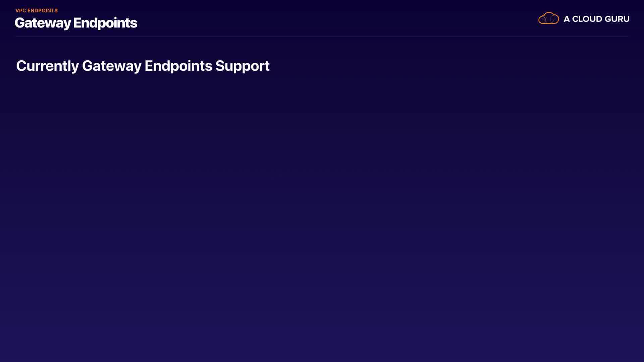Click the word Endpoints in the slide title
This screenshot has width=644, height=362.
click(105, 23)
